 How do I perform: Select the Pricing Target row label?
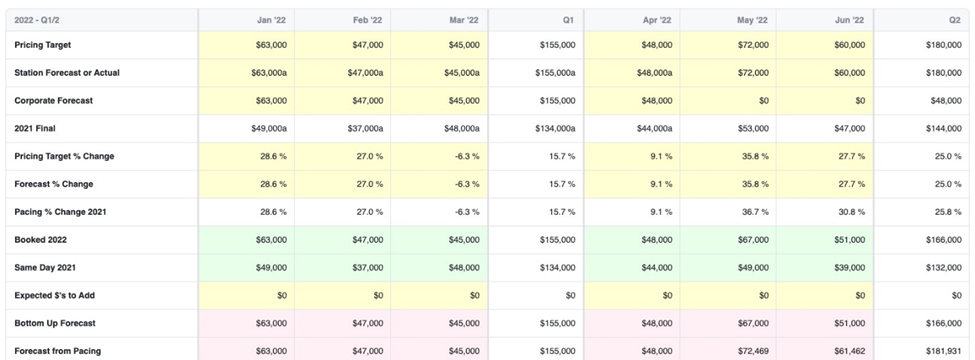43,45
